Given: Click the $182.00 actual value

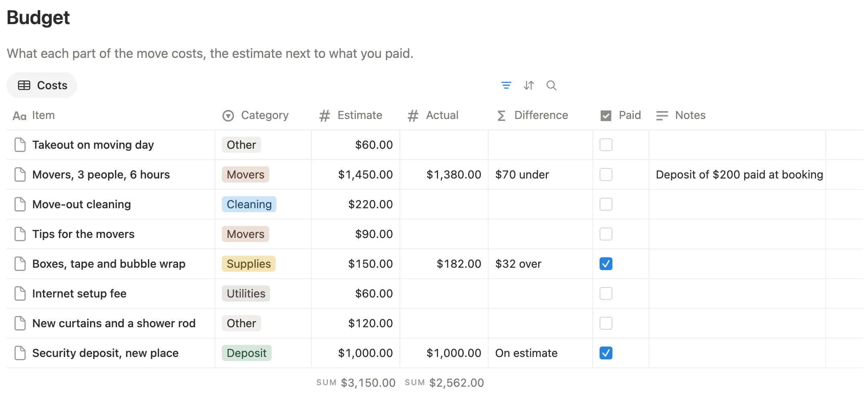Looking at the screenshot, I should (x=459, y=264).
